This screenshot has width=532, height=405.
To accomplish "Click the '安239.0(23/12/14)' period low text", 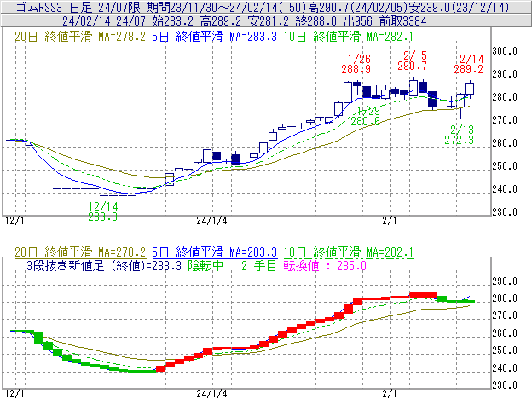I will (459, 7).
